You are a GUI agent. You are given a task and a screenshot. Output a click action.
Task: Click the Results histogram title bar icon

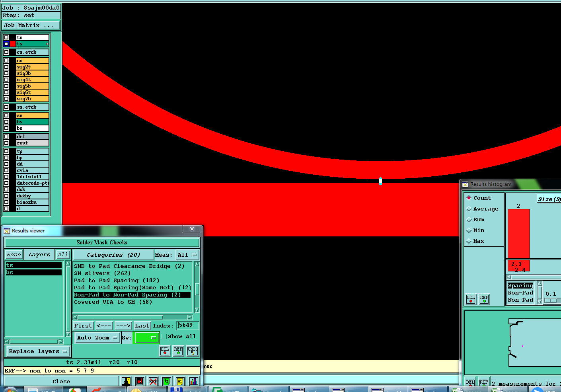(465, 184)
